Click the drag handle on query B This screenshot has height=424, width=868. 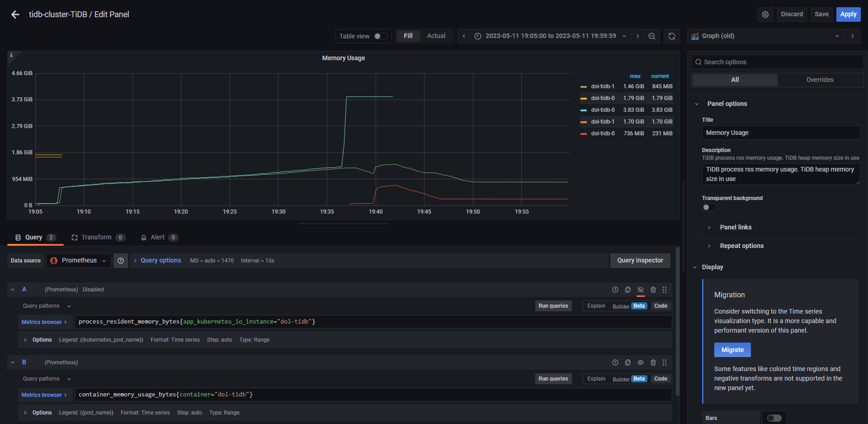coord(665,362)
